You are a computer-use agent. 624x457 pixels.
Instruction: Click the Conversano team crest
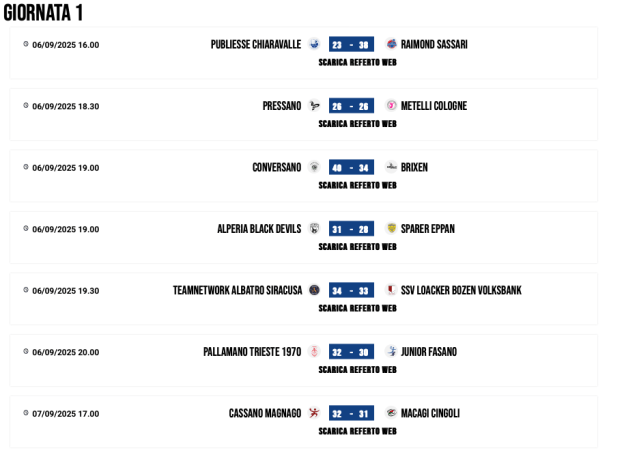point(314,167)
